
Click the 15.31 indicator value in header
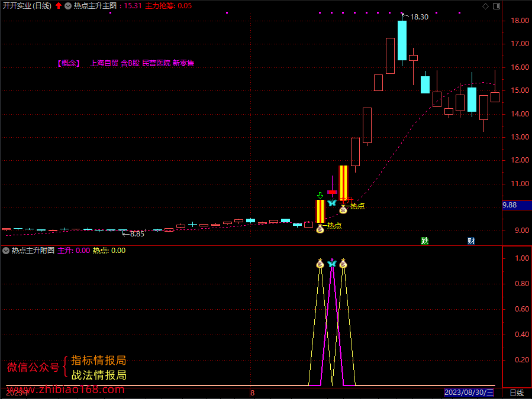133,6
